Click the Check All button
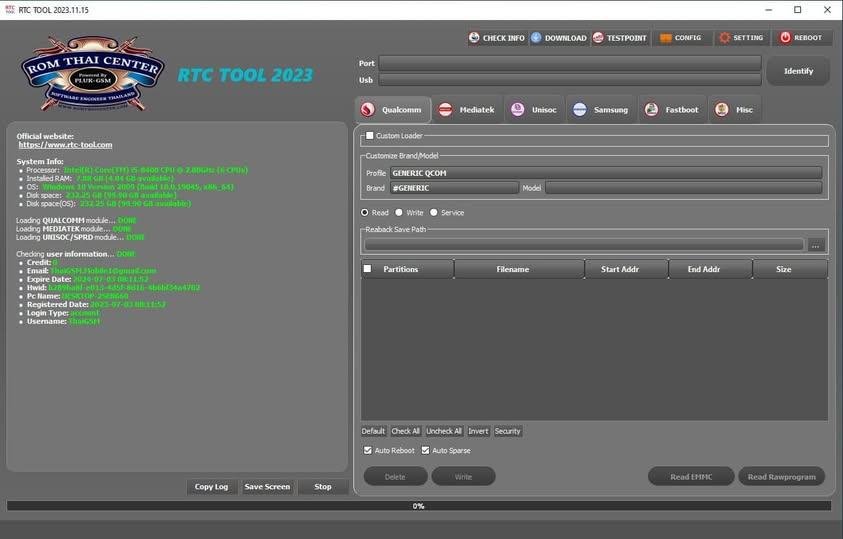This screenshot has width=843, height=539. tap(405, 431)
